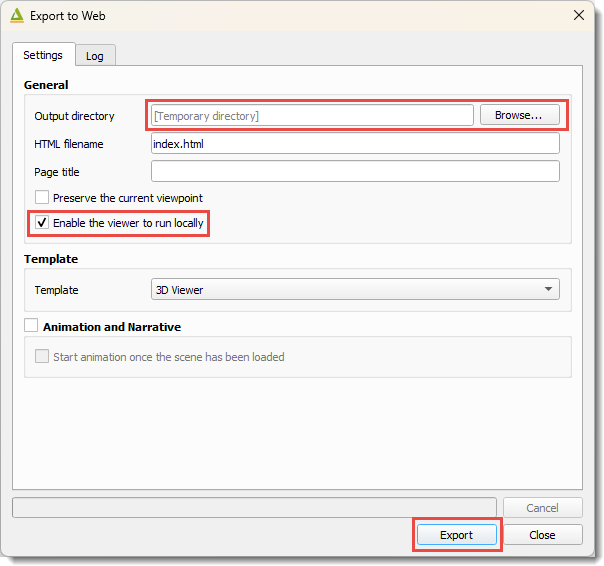Dismiss dialog using the Close button
The image size is (604, 566).
(542, 535)
